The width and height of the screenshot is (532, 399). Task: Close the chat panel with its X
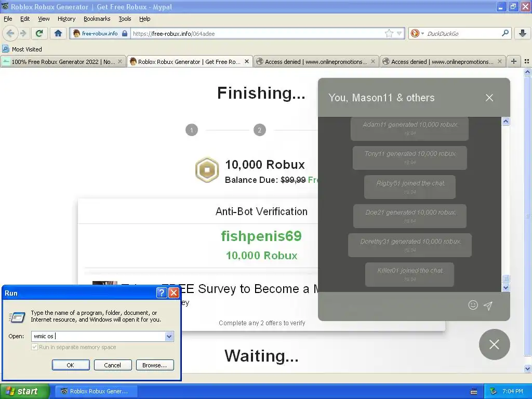(489, 98)
